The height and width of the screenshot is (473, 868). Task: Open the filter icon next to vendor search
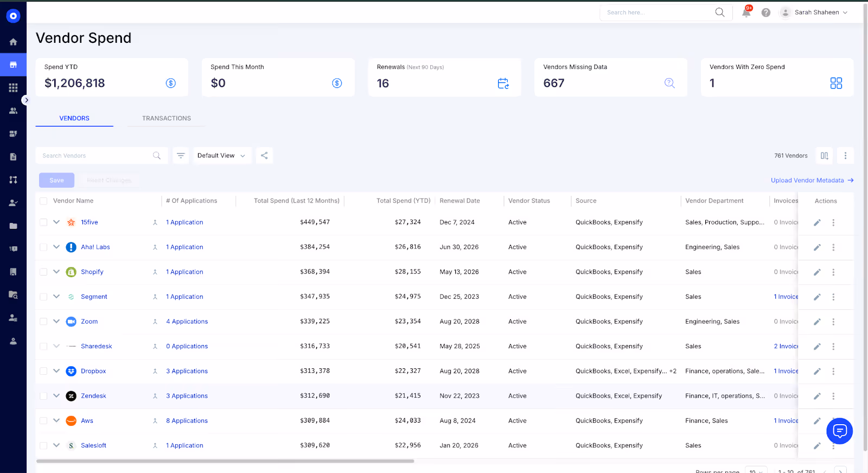pos(181,156)
